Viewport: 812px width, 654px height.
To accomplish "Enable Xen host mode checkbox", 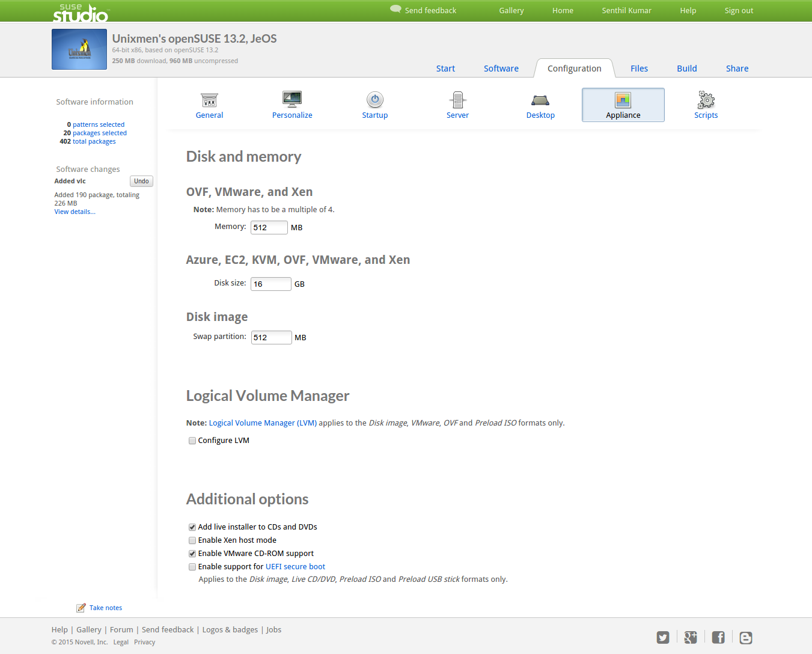I will tap(192, 540).
